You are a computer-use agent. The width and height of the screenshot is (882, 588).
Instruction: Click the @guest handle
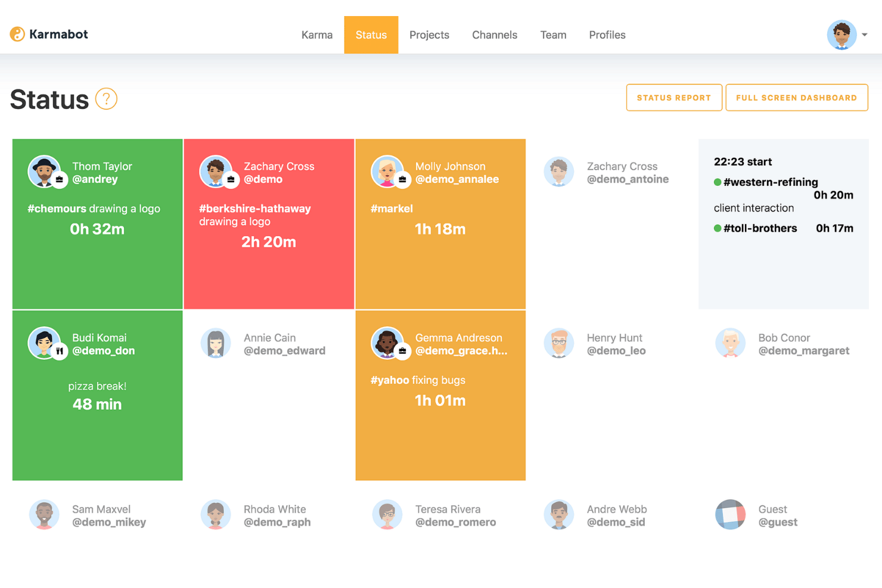pos(778,522)
